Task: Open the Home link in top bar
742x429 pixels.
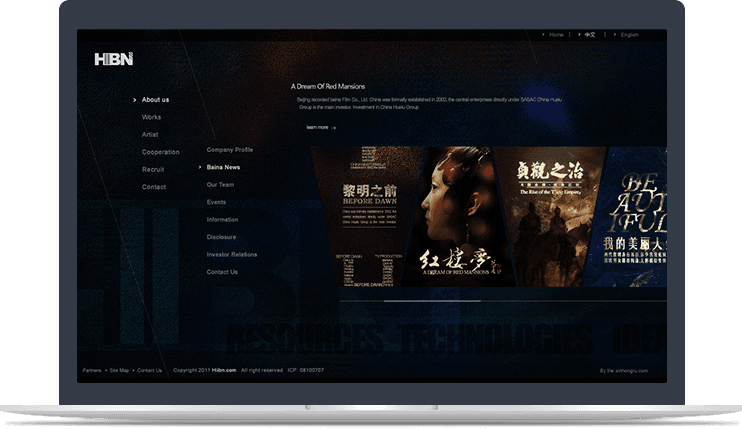Action: point(556,35)
